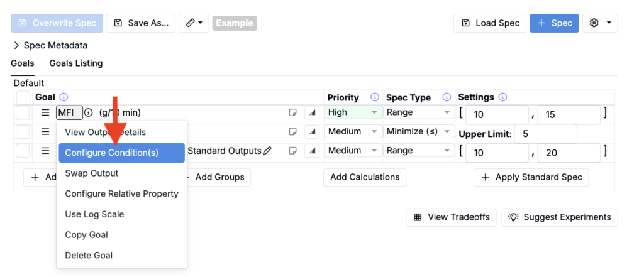644x277 pixels.
Task: Click the pencil icon beside Standard Outputs
Action: (267, 151)
